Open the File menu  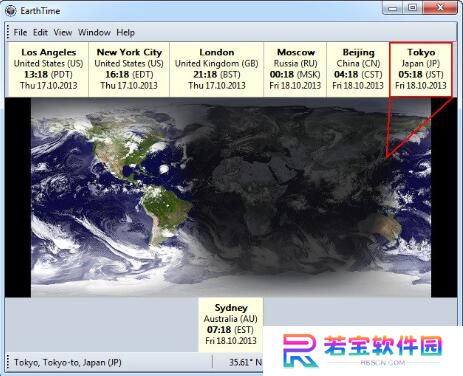20,33
